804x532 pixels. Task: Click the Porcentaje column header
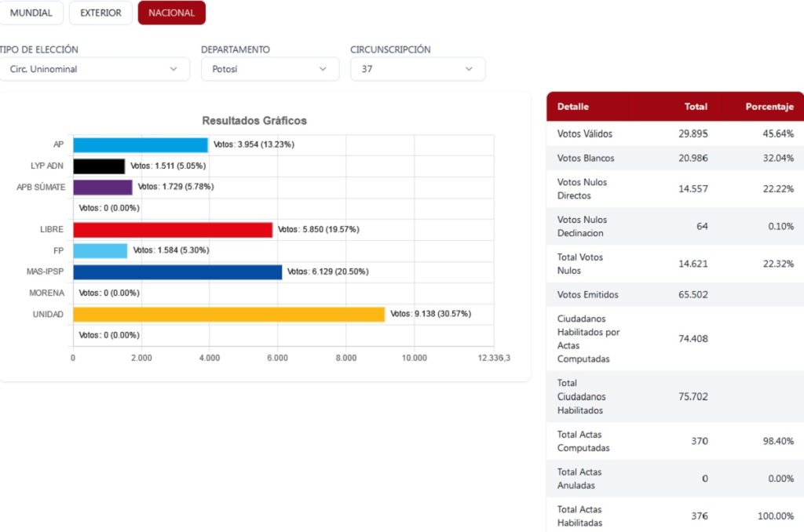[x=769, y=107]
